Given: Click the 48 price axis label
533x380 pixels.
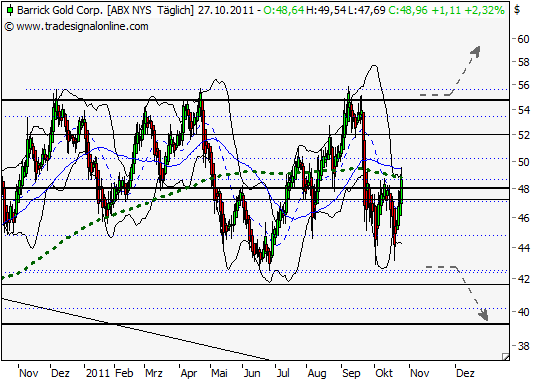Looking at the screenshot, I should point(523,189).
